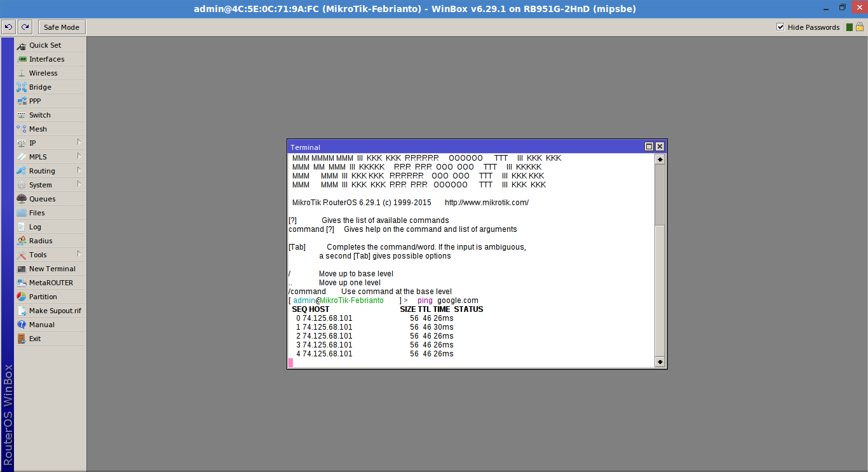
Task: Click the System gear icon
Action: pyautogui.click(x=22, y=185)
